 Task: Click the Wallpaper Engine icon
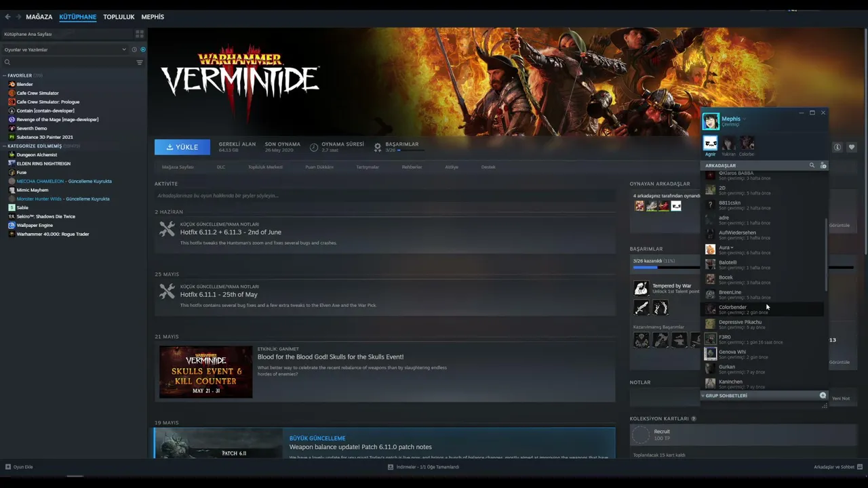12,225
